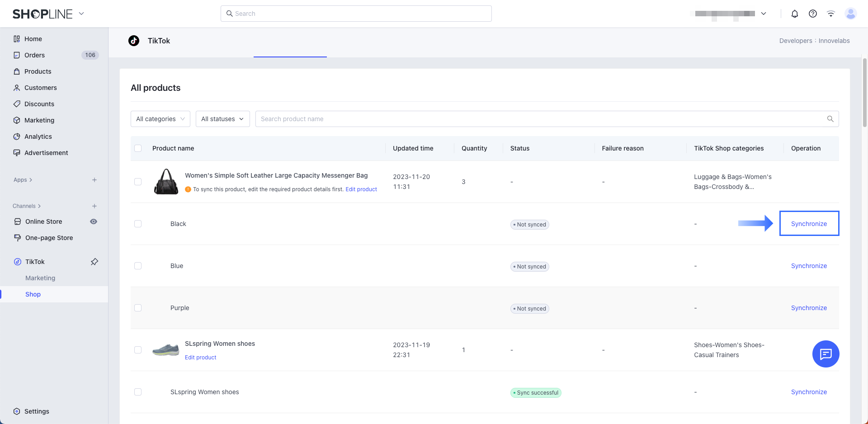
Task: Open the SHOPLINE logo dropdown arrow
Action: pyautogui.click(x=81, y=14)
